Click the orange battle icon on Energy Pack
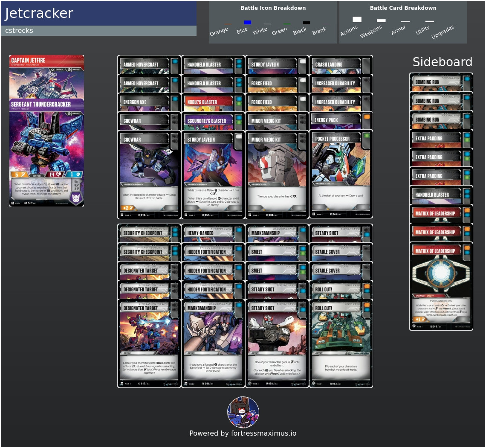This screenshot has width=486, height=448. pos(367,117)
